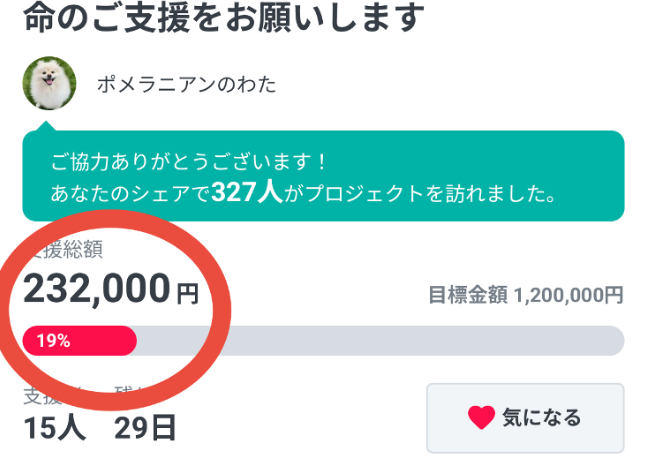Tap the red heart icon
This screenshot has width=645, height=462.
(x=481, y=417)
